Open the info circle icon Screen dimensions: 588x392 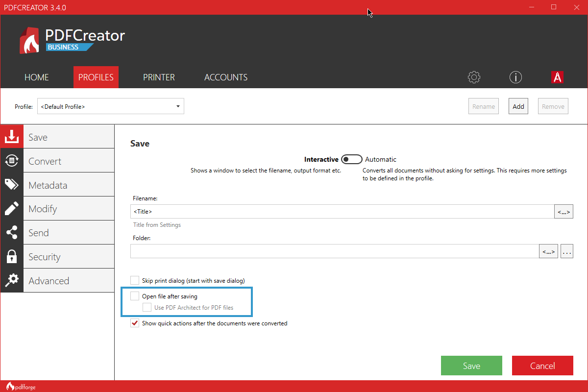click(515, 77)
